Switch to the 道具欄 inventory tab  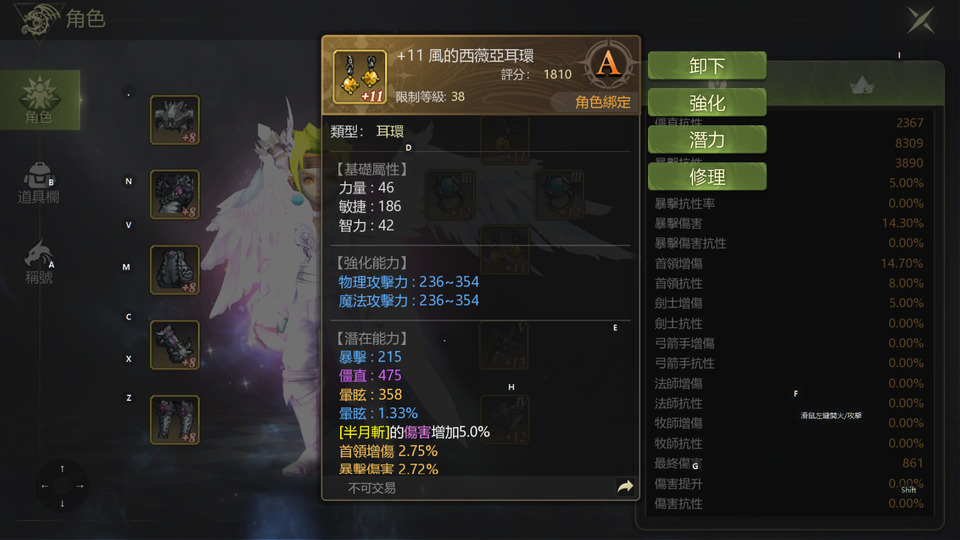[x=39, y=183]
